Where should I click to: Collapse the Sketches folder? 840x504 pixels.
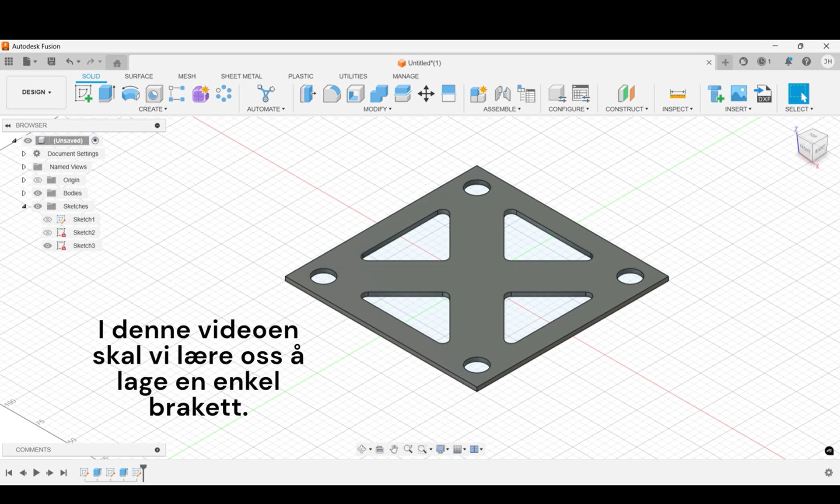[x=24, y=206]
